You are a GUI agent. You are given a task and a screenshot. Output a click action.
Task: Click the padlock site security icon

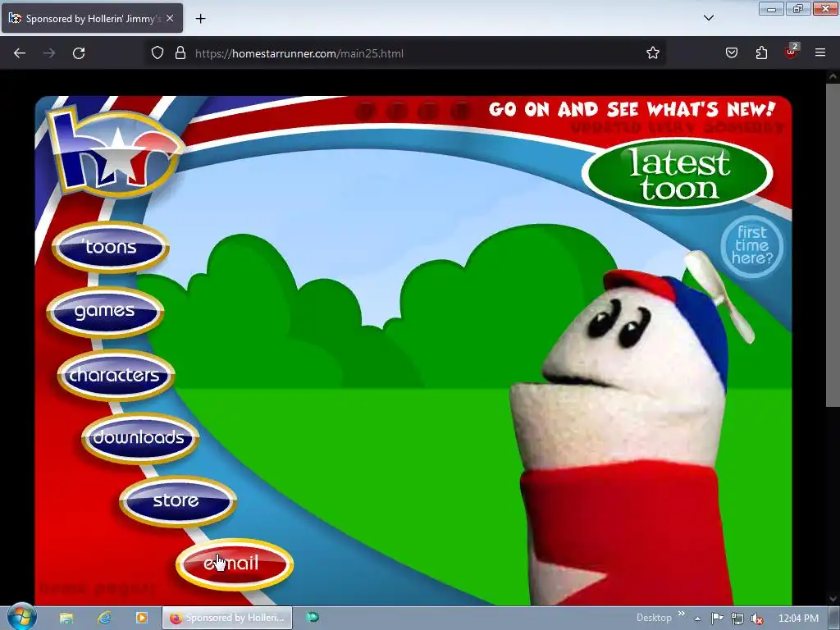pos(180,53)
